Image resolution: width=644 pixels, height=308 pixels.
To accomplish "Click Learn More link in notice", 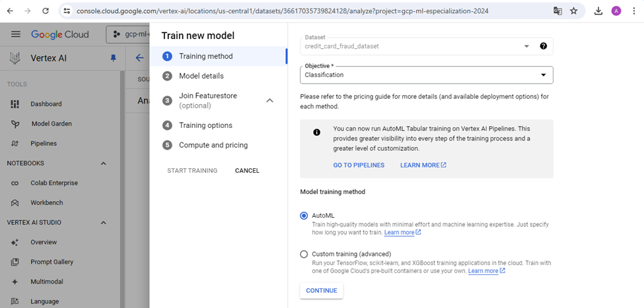I will tap(423, 166).
